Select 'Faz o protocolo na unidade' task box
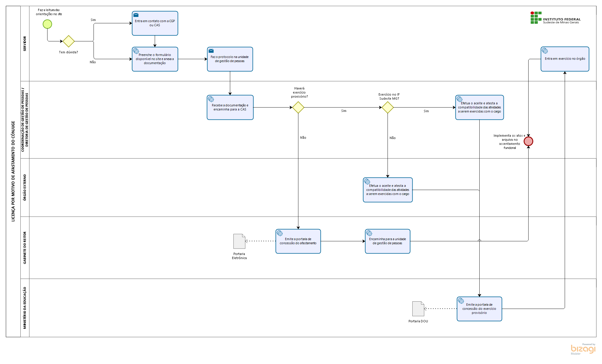602x364 pixels. click(x=230, y=59)
